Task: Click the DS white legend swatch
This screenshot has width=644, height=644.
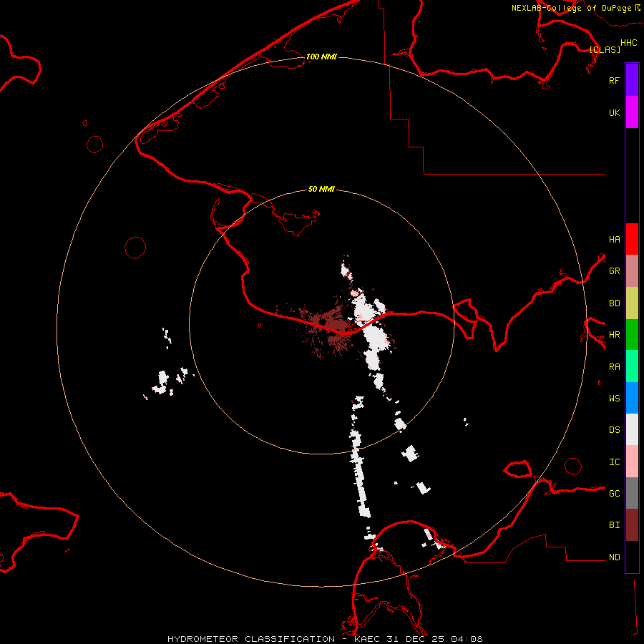Action: [632, 429]
